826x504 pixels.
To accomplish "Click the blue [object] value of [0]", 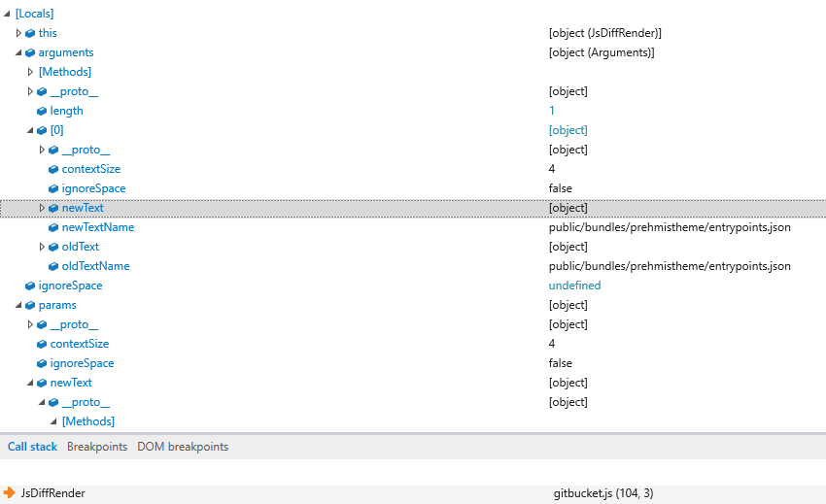I will pyautogui.click(x=568, y=130).
